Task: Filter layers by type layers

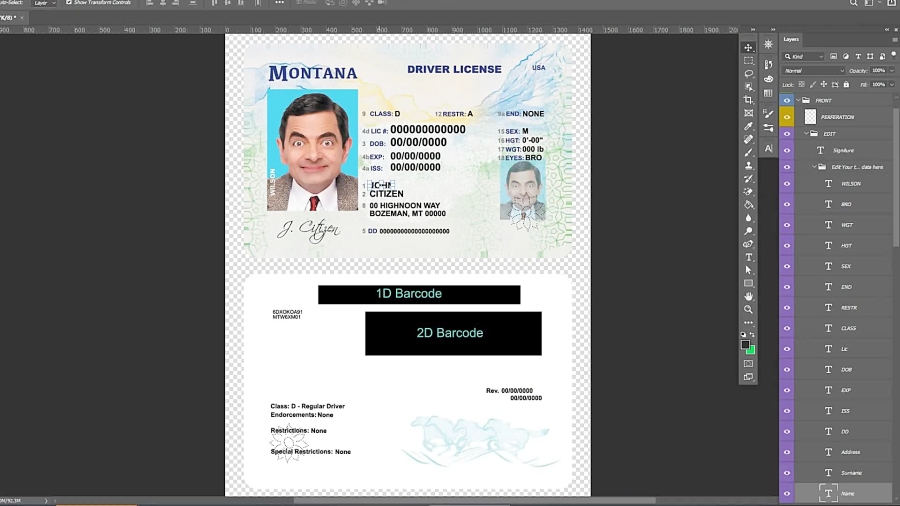Action: 858,57
